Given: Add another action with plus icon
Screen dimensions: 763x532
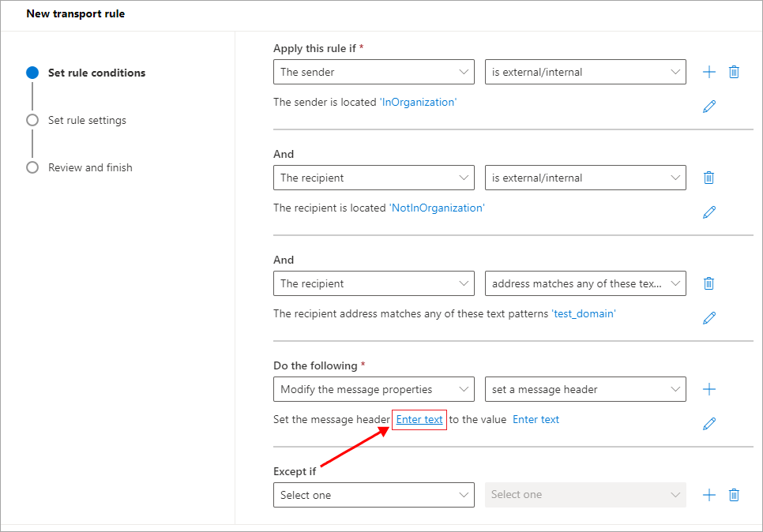Looking at the screenshot, I should pyautogui.click(x=708, y=389).
